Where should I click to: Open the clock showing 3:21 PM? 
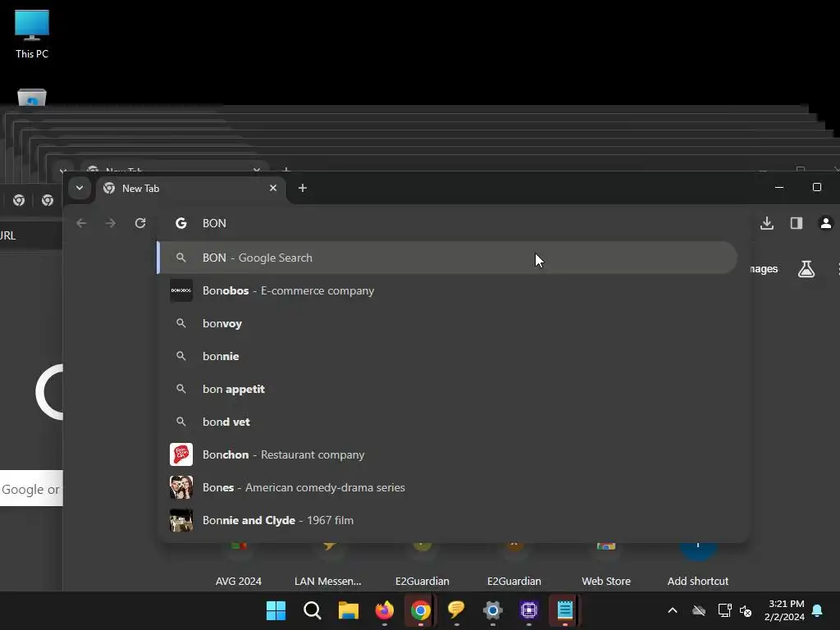784,610
